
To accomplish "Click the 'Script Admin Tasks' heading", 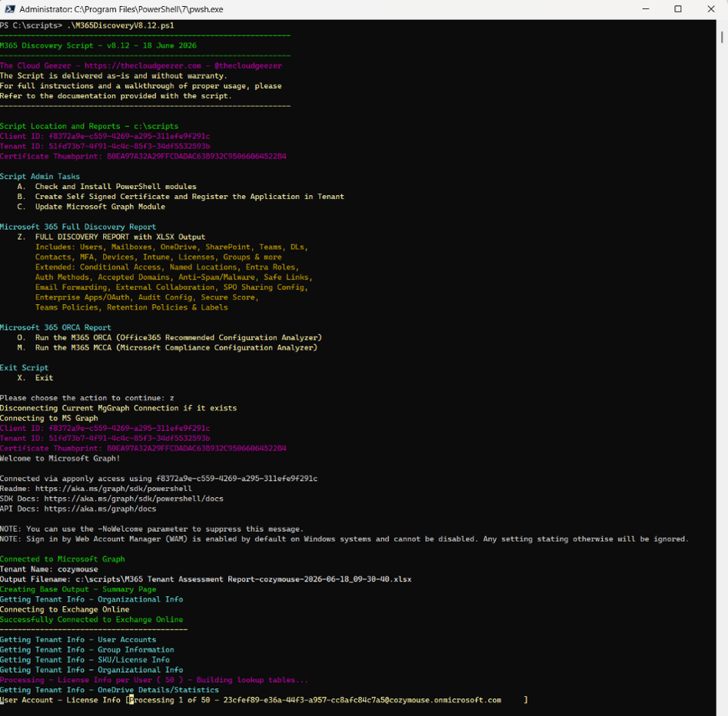I will tap(40, 177).
